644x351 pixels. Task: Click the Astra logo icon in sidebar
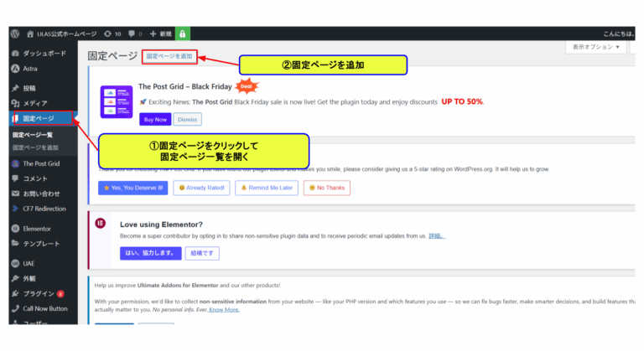point(16,69)
